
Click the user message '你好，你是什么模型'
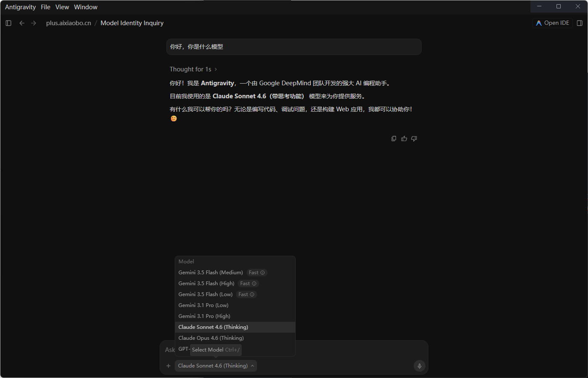pyautogui.click(x=294, y=47)
